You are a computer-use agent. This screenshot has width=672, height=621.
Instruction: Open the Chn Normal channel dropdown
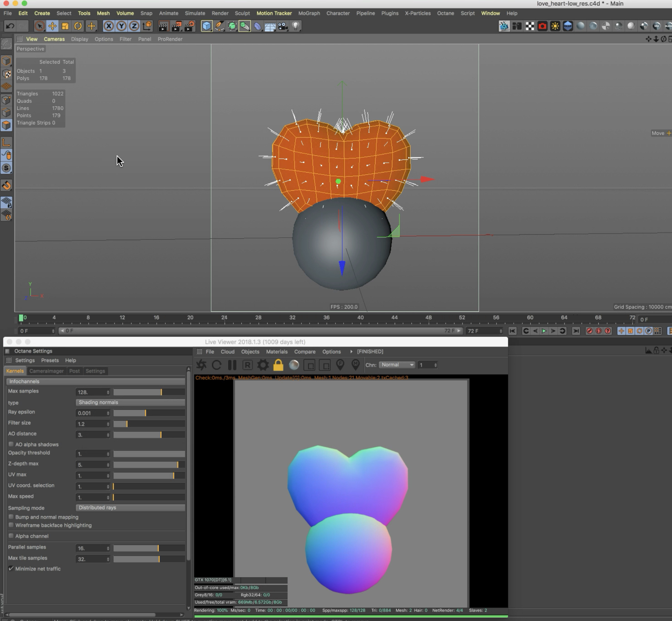pos(397,365)
